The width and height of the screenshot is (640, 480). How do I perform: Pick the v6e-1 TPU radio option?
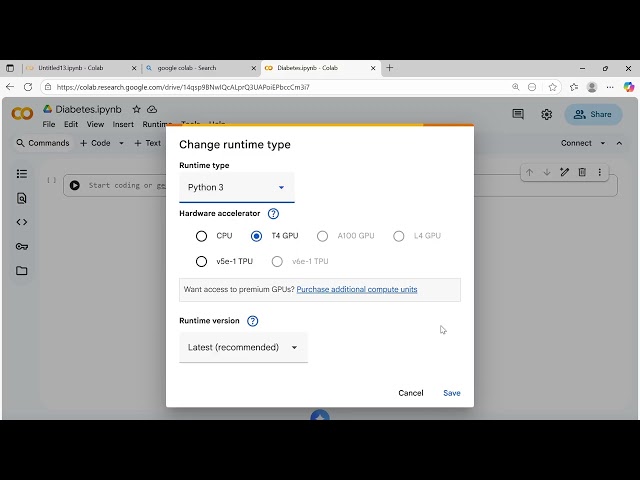pos(277,261)
